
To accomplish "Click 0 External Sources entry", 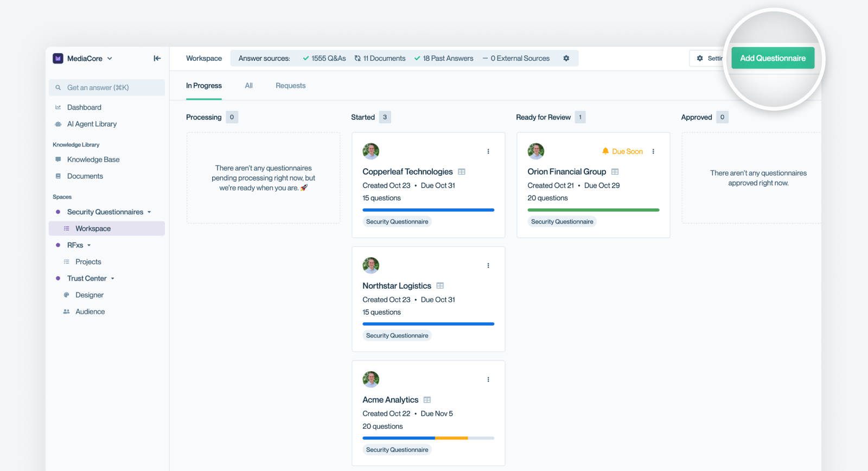I will tap(516, 59).
